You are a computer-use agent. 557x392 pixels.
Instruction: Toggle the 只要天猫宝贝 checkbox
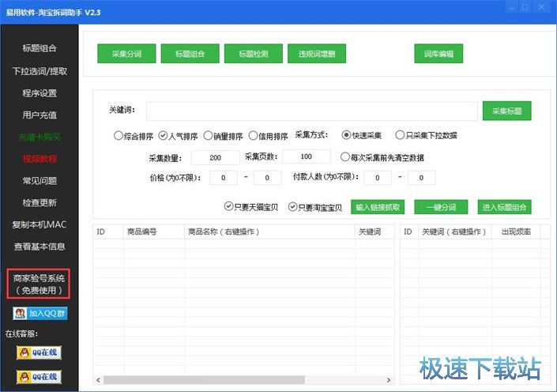tap(228, 206)
